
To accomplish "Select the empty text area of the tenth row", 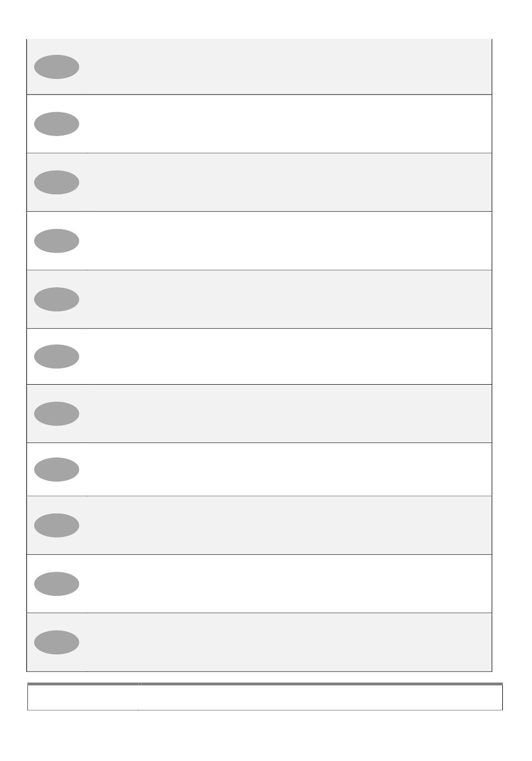I will [289, 583].
